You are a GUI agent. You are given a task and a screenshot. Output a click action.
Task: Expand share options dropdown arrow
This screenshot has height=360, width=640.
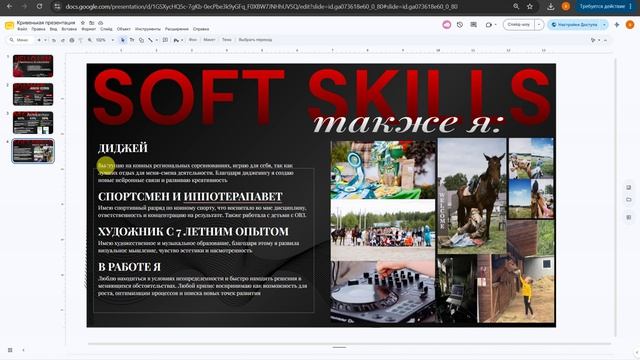click(604, 25)
